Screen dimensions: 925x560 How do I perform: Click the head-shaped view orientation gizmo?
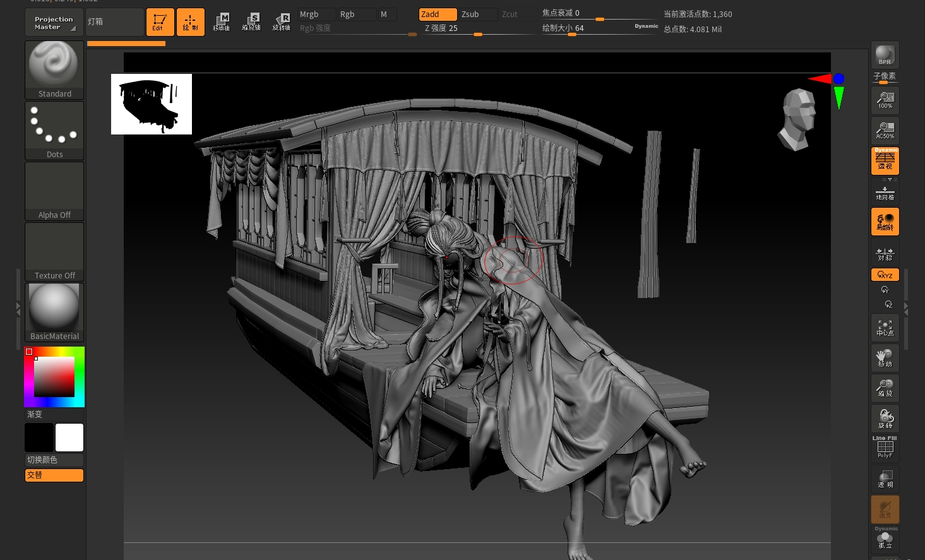(797, 119)
